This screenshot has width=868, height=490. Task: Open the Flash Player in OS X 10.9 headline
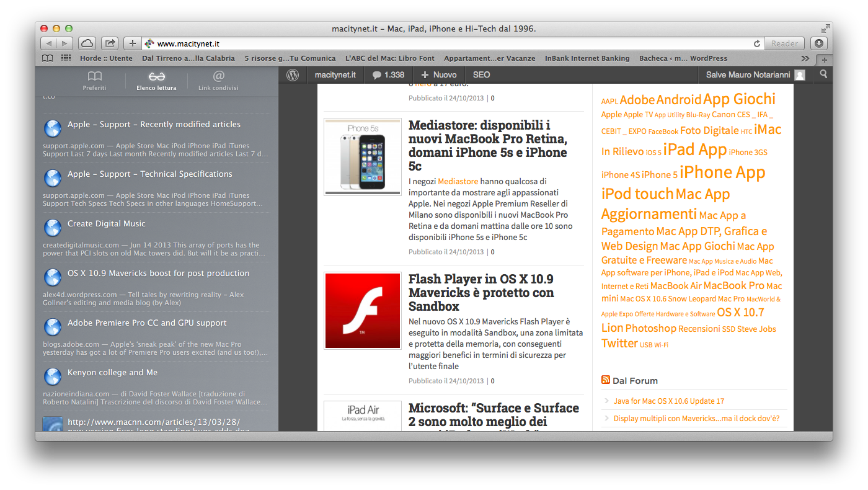click(481, 293)
